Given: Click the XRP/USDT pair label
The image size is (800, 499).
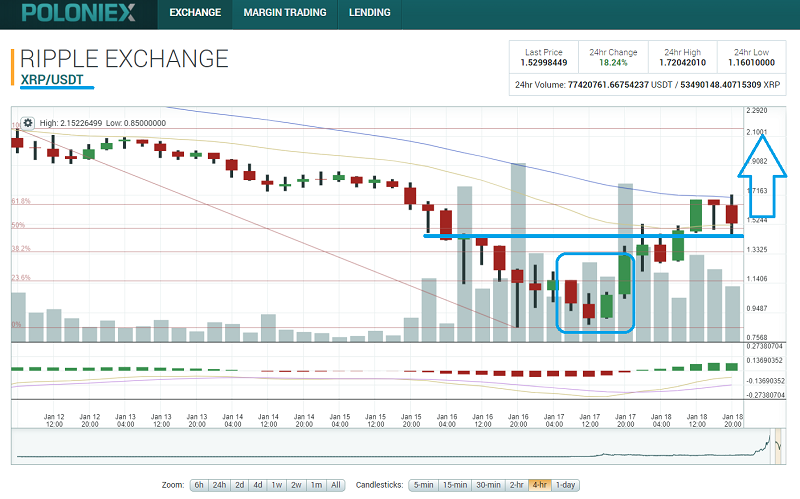Looking at the screenshot, I should click(52, 80).
